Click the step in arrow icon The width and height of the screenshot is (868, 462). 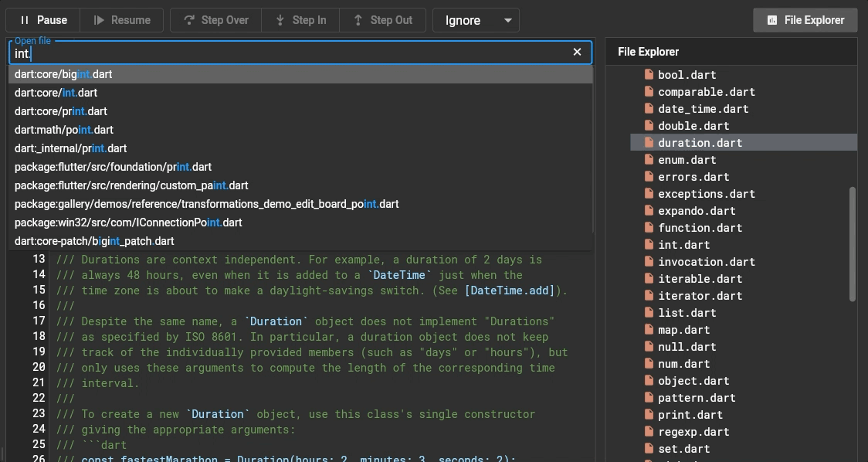280,20
